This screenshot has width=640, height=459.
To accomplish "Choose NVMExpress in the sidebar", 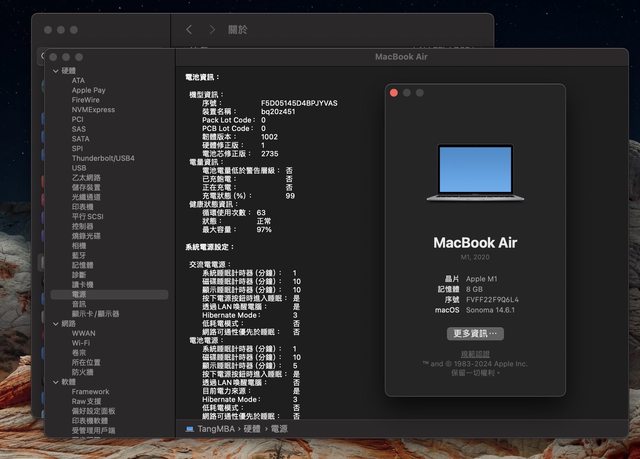I will 93,109.
